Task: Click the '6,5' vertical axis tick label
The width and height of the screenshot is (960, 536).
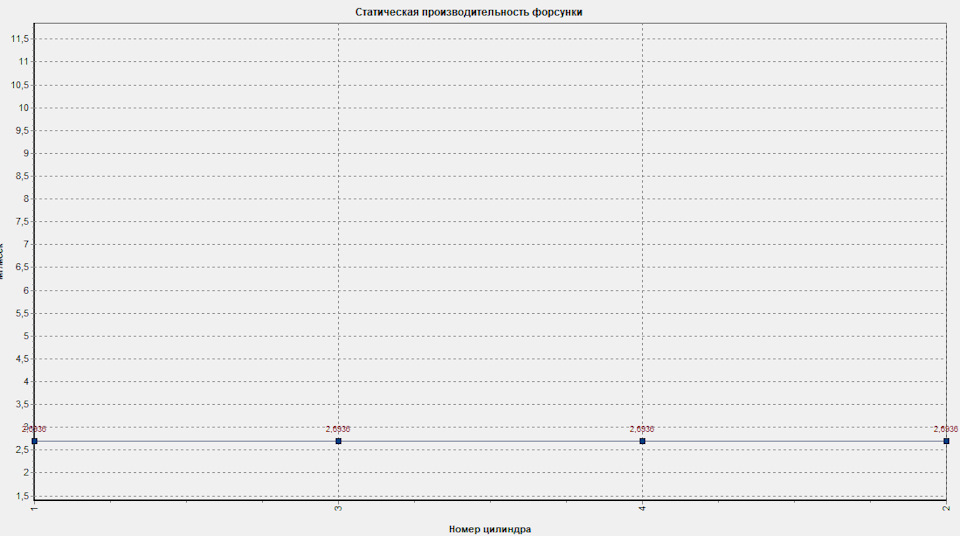Action: (22, 267)
